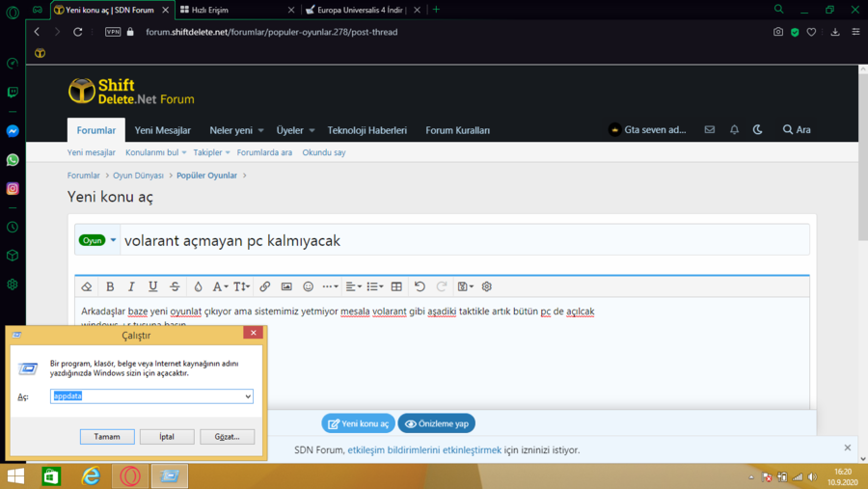Open the smilies emoji picker
This screenshot has width=868, height=489.
[308, 286]
